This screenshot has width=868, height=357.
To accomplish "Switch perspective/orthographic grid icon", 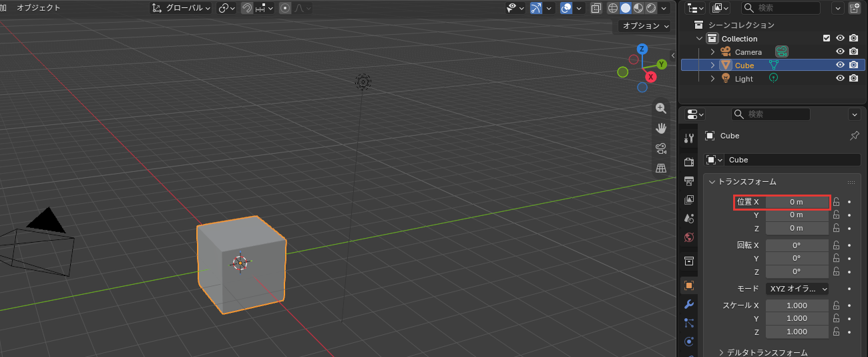I will click(661, 168).
